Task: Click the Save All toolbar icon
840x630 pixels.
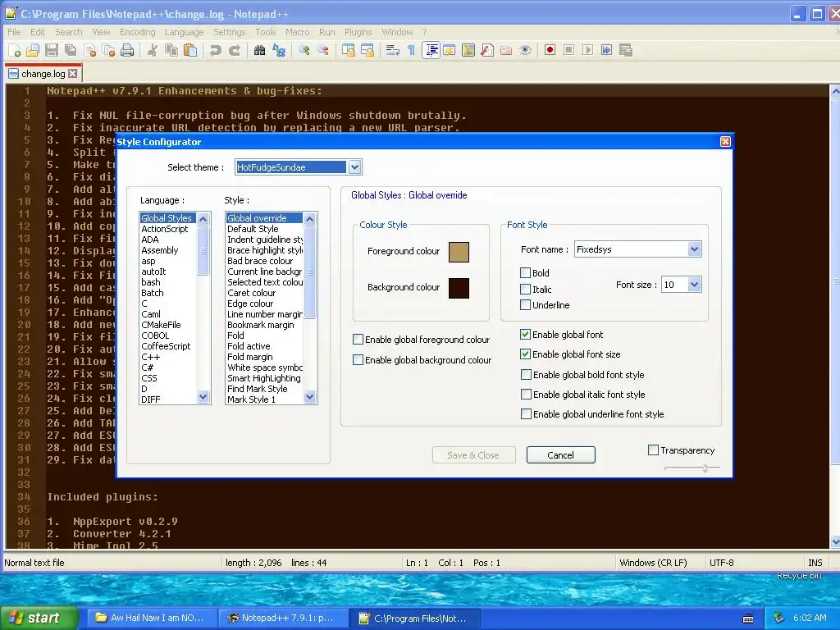Action: click(x=71, y=50)
